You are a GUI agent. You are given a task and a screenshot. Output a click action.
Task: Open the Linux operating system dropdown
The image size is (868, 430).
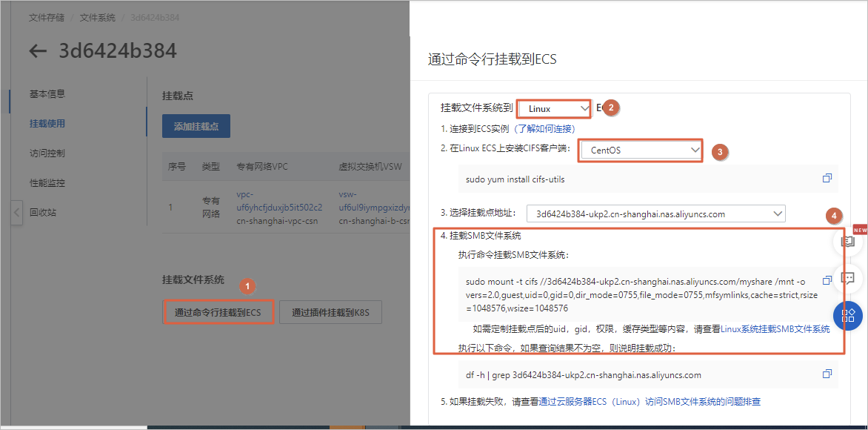click(x=554, y=109)
